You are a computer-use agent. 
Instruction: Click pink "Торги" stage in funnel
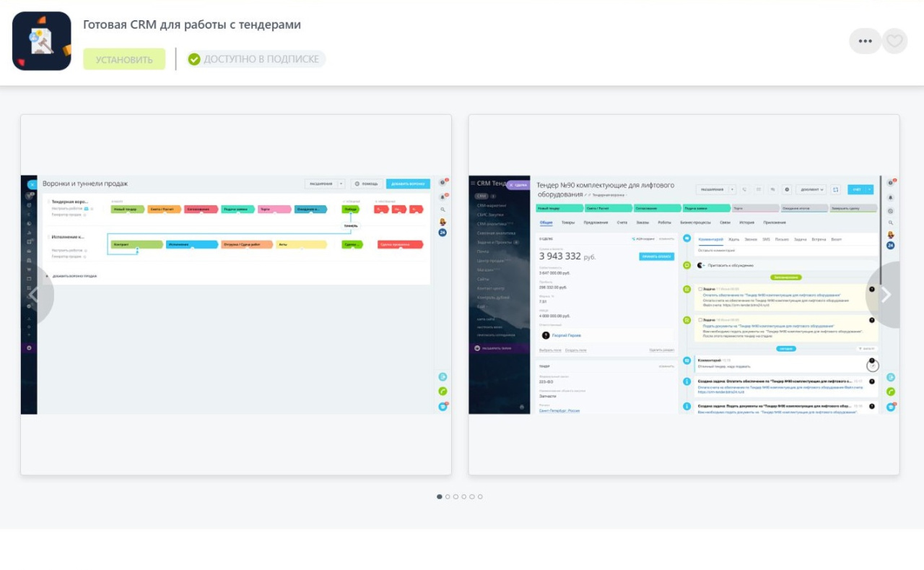point(274,210)
